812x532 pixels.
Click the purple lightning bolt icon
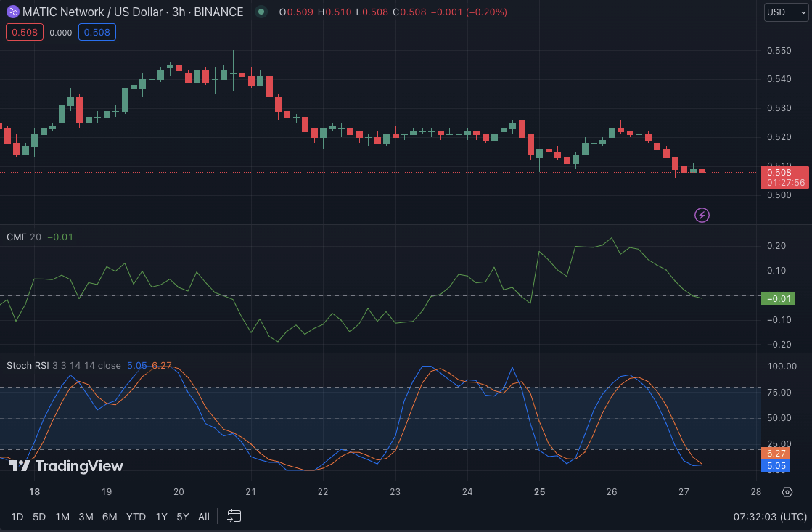(702, 215)
